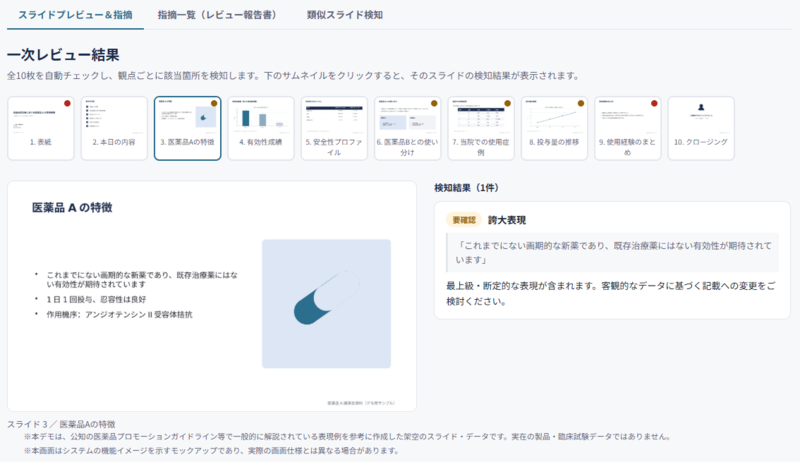
Task: Click the capsule pill illustration in slide preview
Action: 327,298
